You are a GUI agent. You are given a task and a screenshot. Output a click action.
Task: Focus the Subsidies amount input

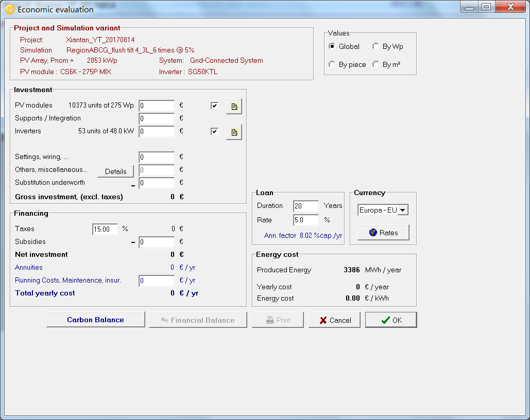point(157,242)
